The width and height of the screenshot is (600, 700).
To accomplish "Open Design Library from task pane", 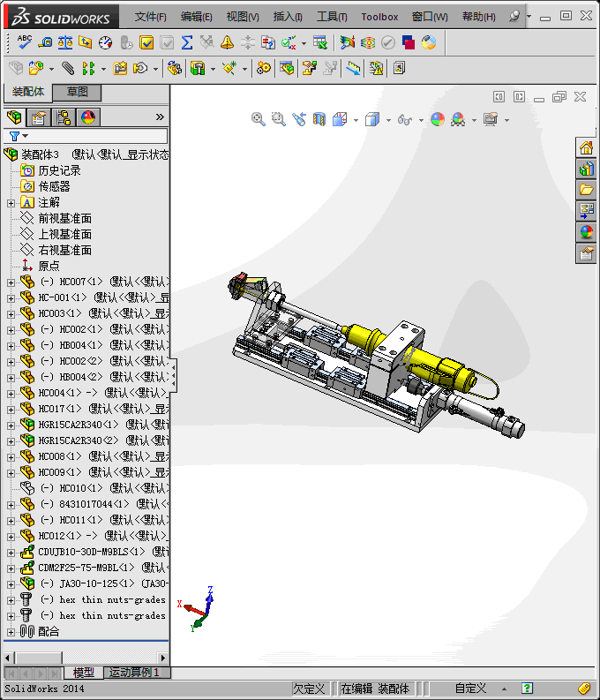I will coord(586,169).
